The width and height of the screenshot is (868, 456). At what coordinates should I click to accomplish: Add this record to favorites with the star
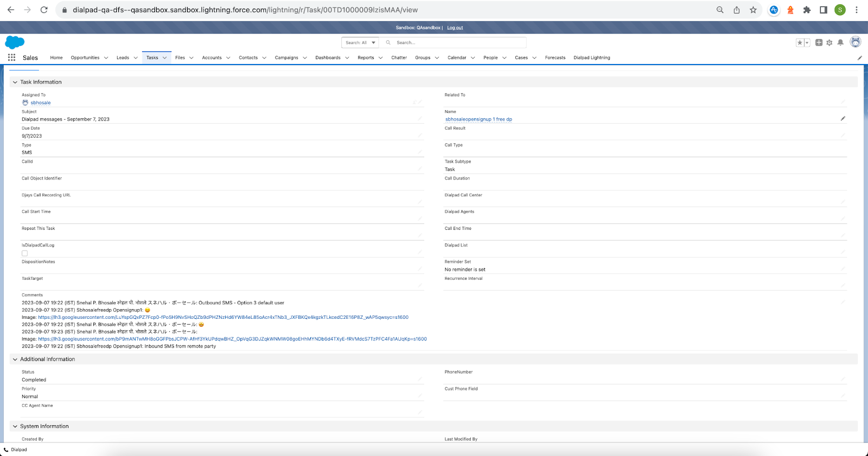(800, 42)
